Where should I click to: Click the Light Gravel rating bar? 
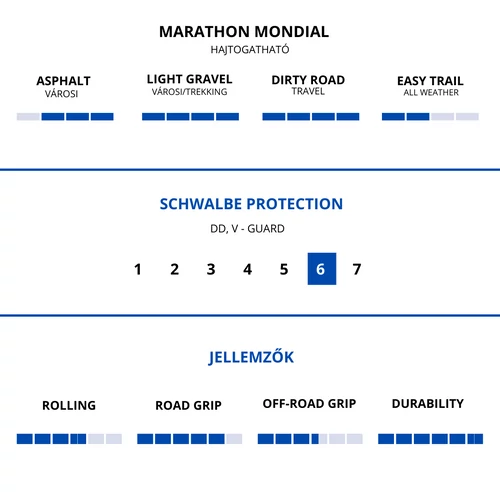tap(190, 117)
